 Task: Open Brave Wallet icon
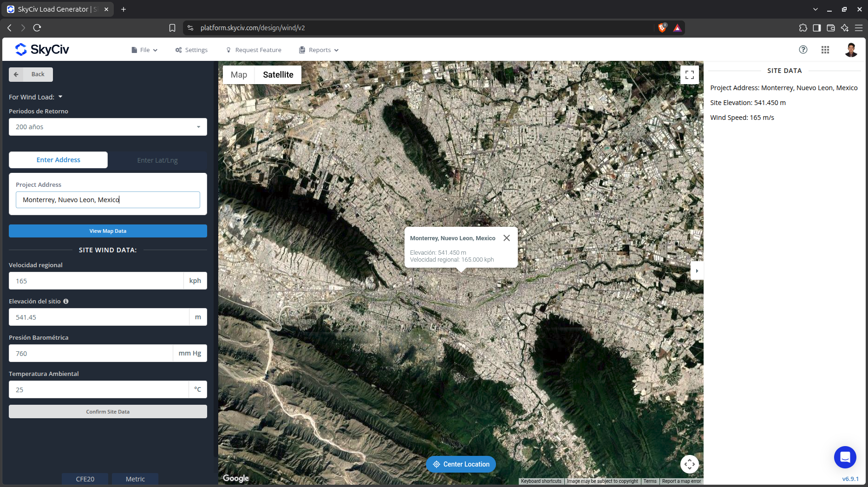click(831, 28)
